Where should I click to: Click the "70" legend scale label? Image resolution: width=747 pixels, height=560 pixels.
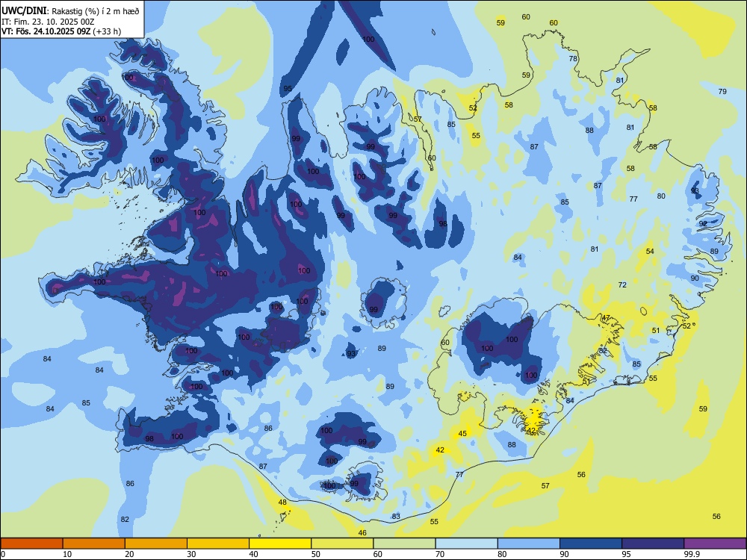(440, 554)
